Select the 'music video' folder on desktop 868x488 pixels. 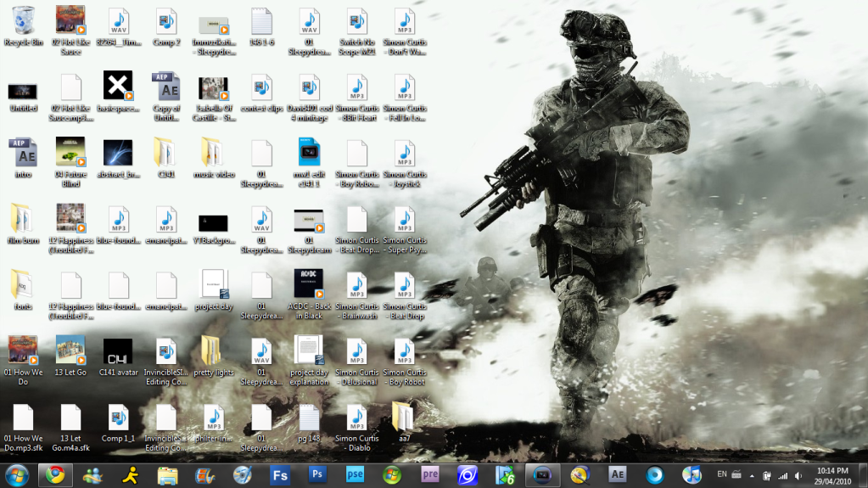click(213, 154)
